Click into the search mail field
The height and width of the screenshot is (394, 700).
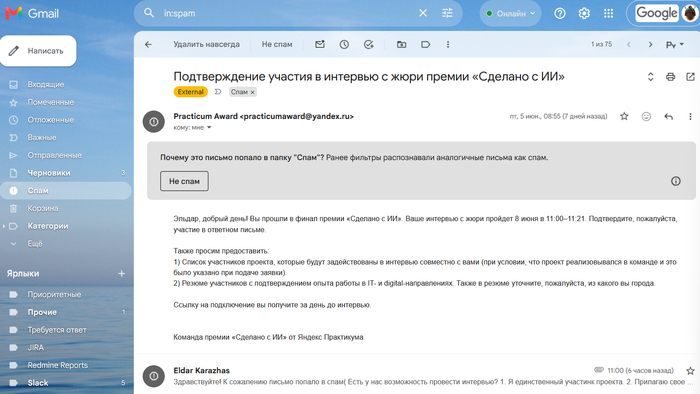[286, 13]
